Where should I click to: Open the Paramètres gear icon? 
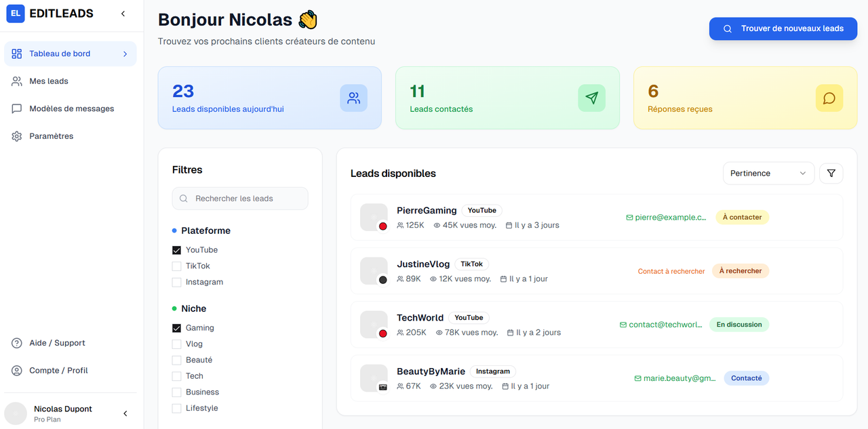tap(16, 136)
